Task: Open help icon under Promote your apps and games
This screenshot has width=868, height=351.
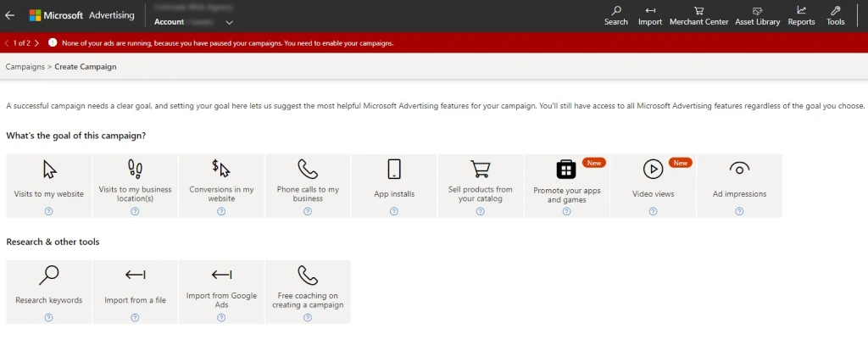Action: point(567,211)
